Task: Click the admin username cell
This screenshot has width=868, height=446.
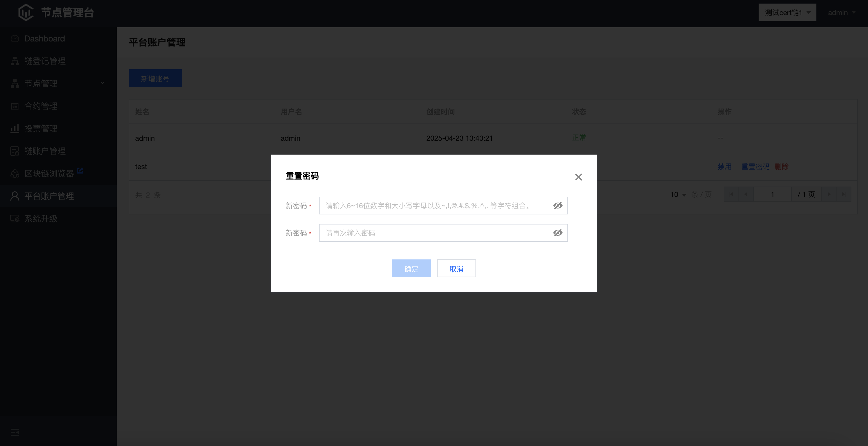Action: [291, 138]
